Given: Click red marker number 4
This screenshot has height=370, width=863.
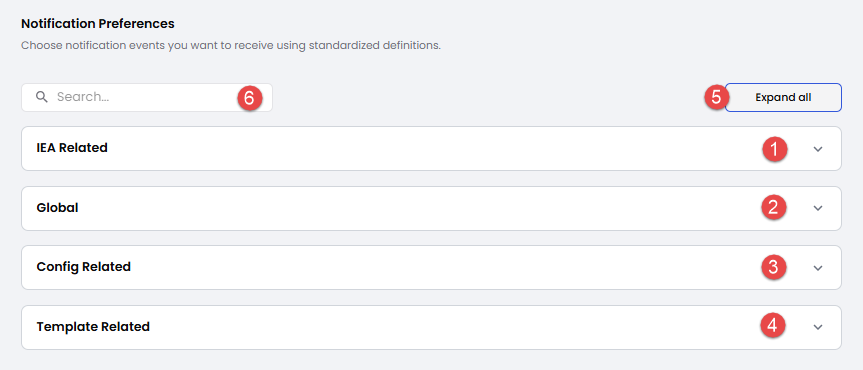Looking at the screenshot, I should tap(773, 325).
